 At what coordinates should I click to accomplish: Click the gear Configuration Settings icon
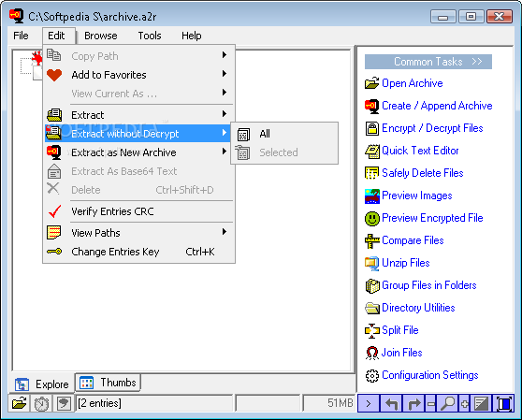pyautogui.click(x=372, y=375)
